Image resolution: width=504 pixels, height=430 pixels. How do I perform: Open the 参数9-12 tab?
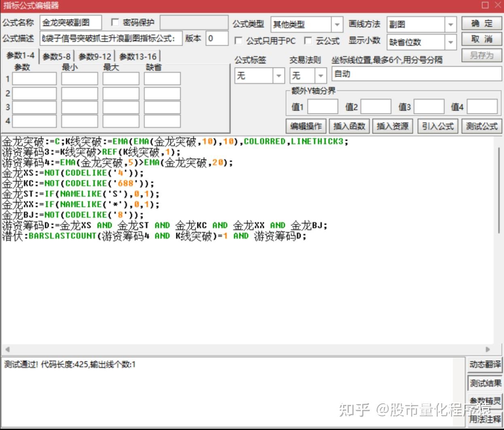click(x=95, y=57)
